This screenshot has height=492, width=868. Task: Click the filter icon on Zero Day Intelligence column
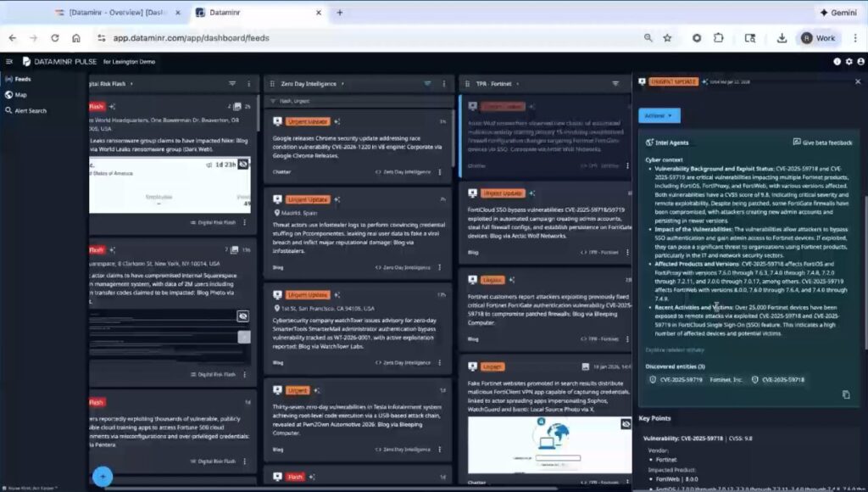pyautogui.click(x=429, y=84)
